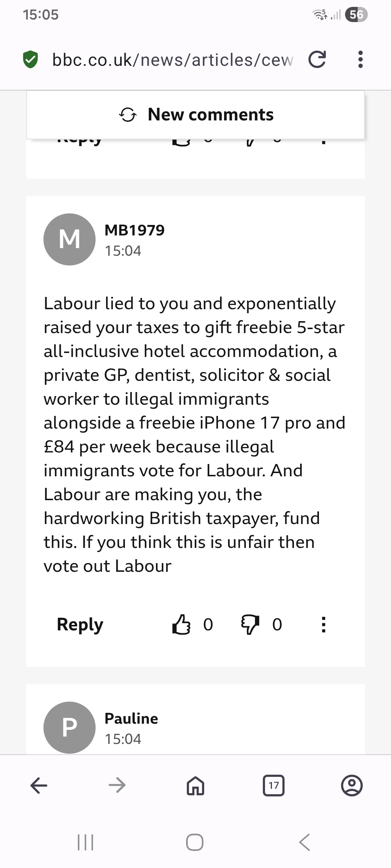Open the browser home page
391x868 pixels.
point(195,785)
